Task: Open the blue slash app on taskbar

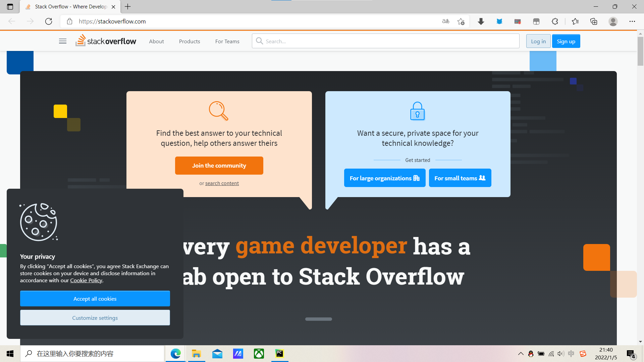Action: click(x=238, y=354)
